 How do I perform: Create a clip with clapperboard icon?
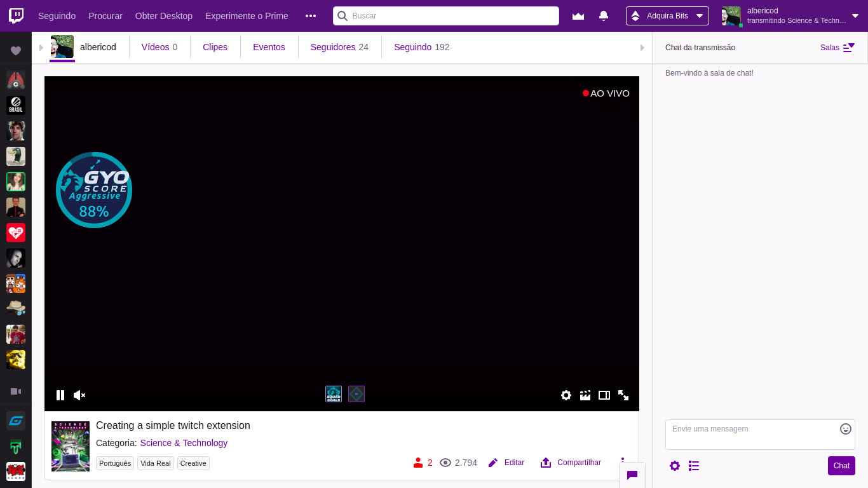tap(585, 395)
